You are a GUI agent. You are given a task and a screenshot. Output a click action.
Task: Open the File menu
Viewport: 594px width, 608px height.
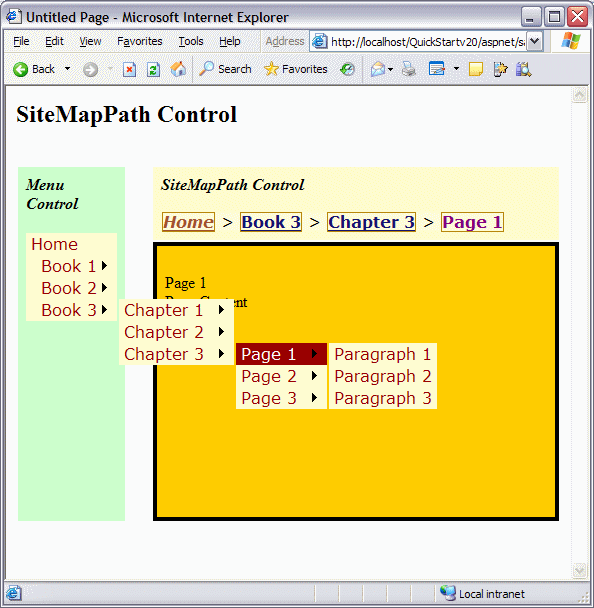(21, 41)
